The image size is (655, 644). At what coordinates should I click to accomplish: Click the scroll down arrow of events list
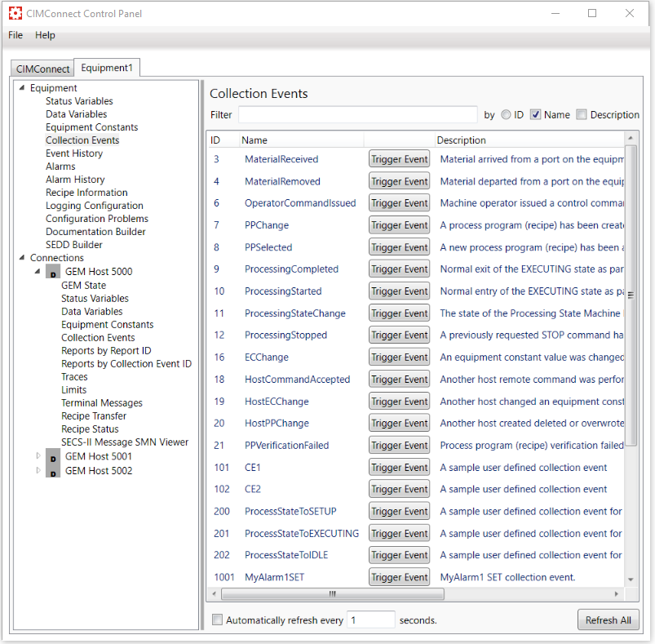(x=631, y=580)
